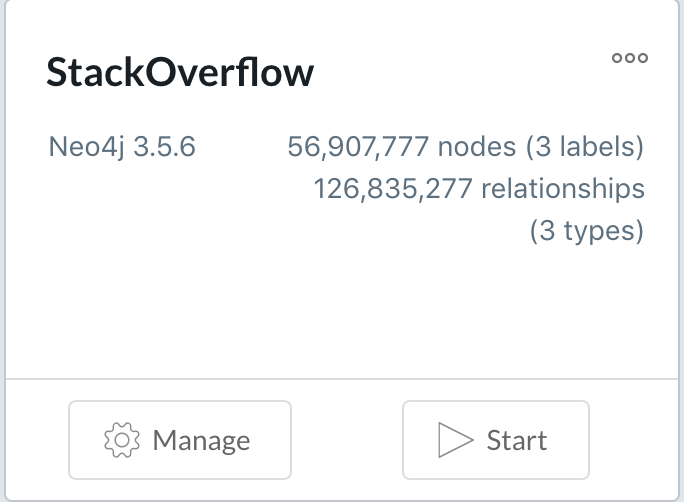684x502 pixels.
Task: Start the StackOverflow database
Action: tap(495, 440)
